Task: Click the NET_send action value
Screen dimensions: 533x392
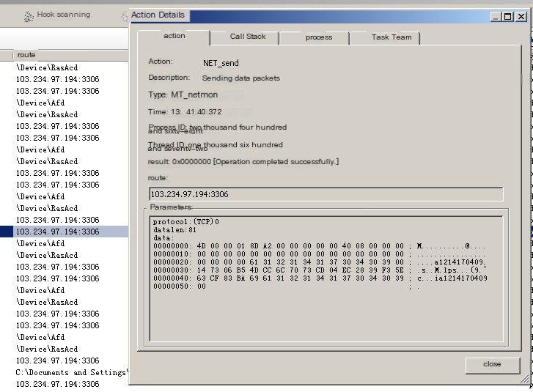Action: 221,63
